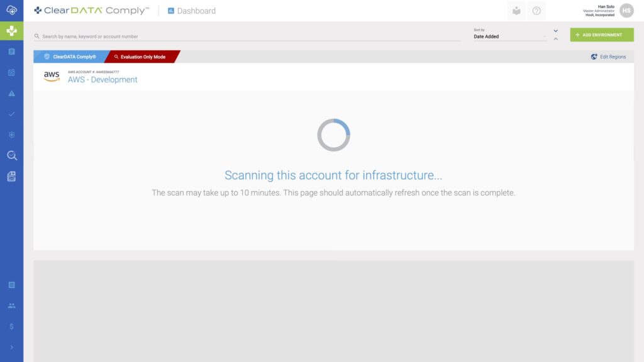The width and height of the screenshot is (644, 362).
Task: Click the Dashboard chart icon in header
Action: point(171,11)
